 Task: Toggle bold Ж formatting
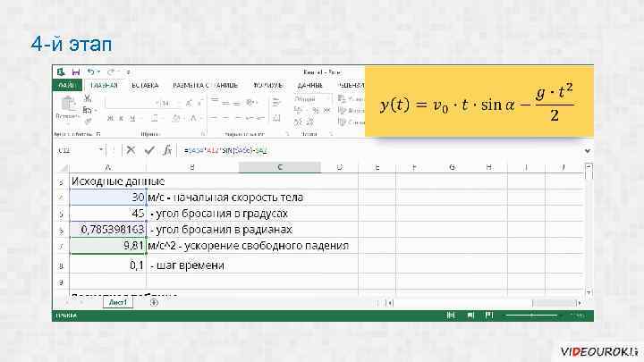110,119
